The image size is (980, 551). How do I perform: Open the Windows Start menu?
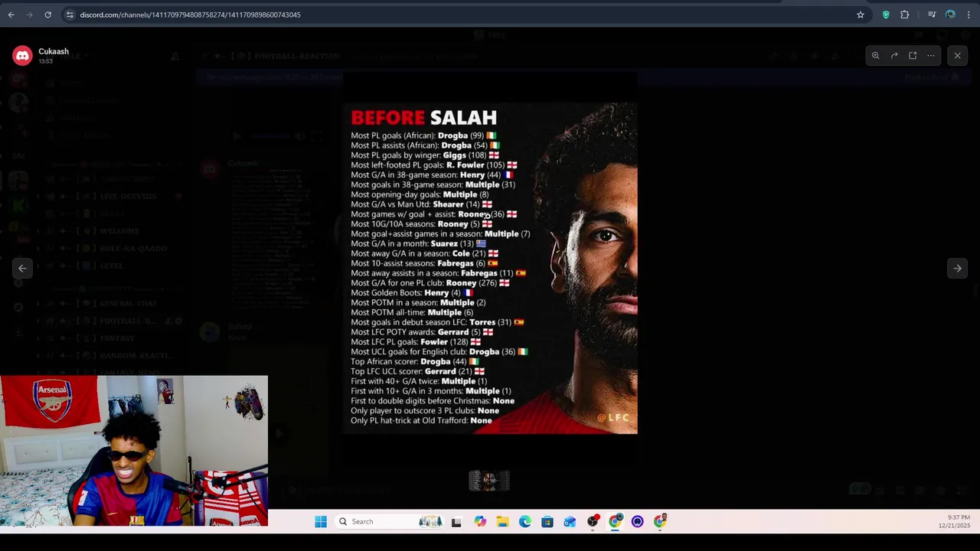click(x=321, y=521)
